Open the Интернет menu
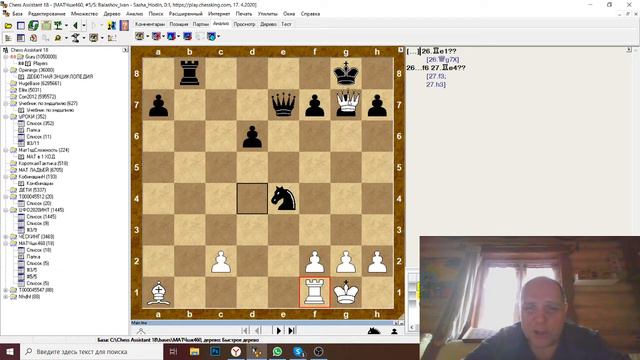The image size is (640, 360). tap(219, 14)
